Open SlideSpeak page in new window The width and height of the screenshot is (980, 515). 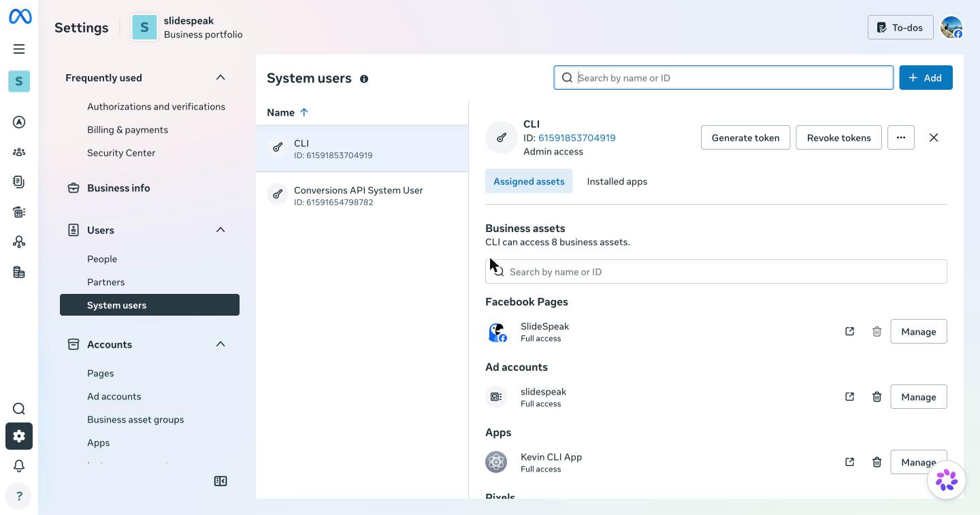(849, 331)
